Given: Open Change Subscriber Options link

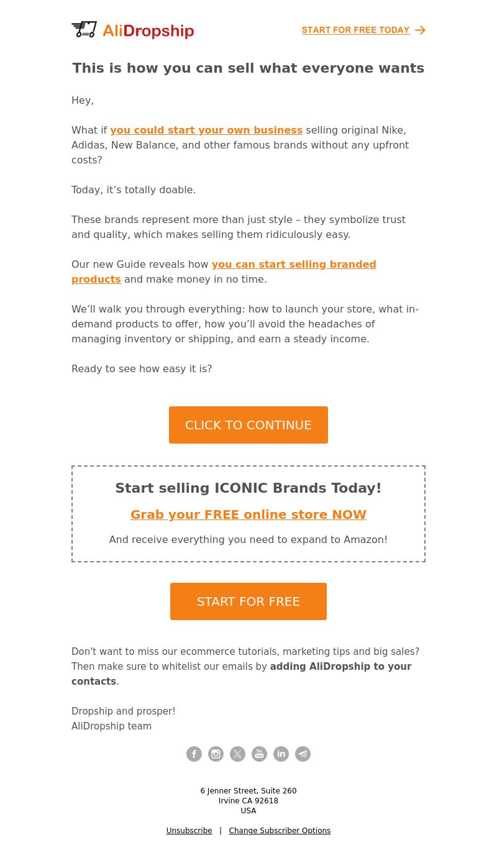Looking at the screenshot, I should point(280,831).
